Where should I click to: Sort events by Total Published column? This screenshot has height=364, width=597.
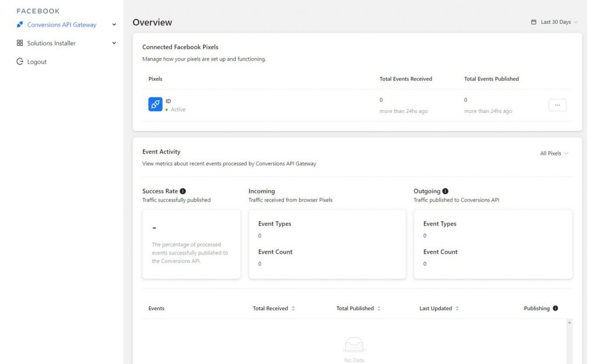(x=379, y=309)
